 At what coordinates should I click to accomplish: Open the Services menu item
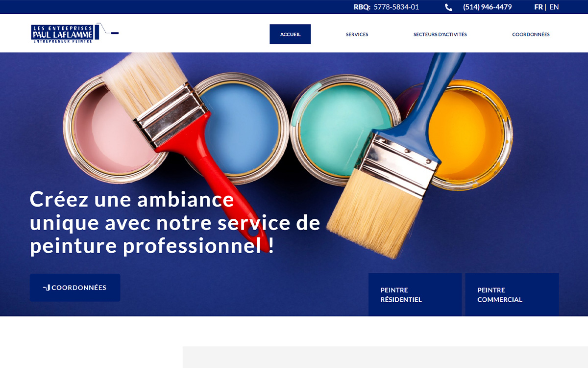357,34
